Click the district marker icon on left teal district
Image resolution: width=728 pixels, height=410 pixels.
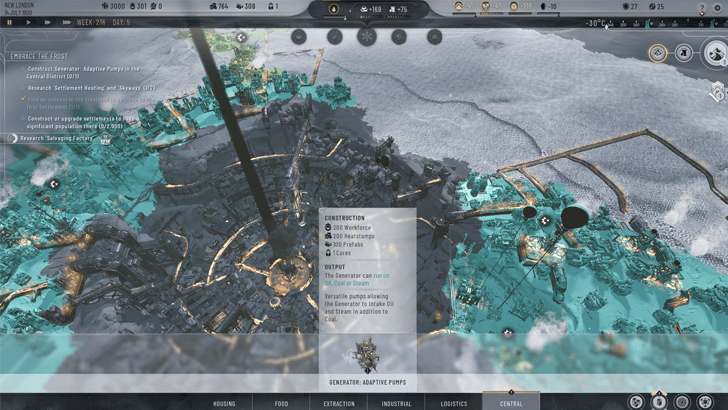[54, 184]
